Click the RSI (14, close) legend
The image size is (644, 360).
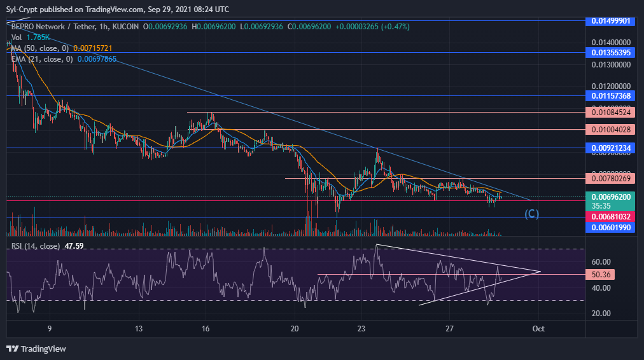point(36,246)
